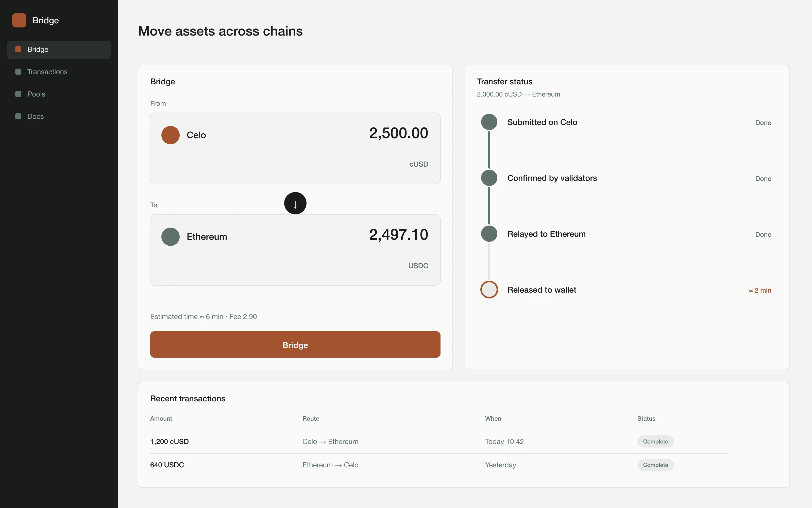Click the Celo chain circle icon
This screenshot has height=508, width=812.
click(171, 135)
